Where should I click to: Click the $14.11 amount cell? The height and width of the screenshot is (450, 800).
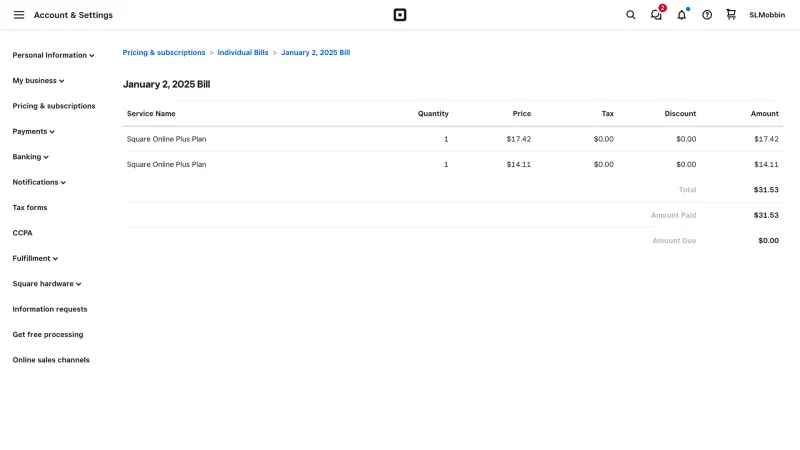766,164
